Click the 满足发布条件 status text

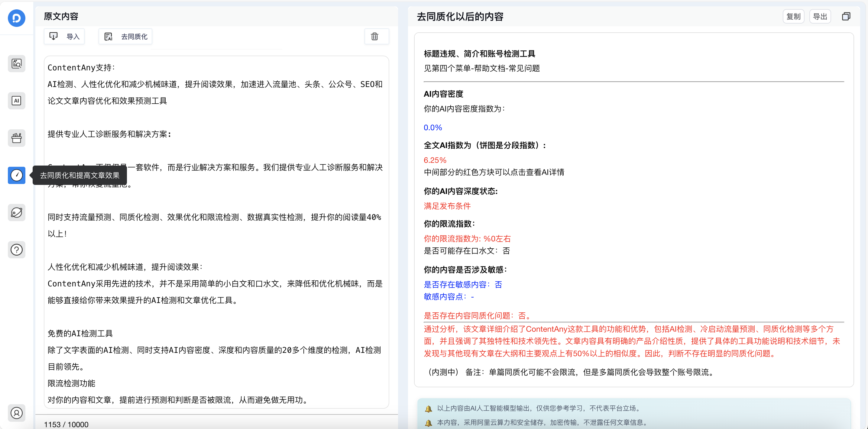[x=447, y=206]
